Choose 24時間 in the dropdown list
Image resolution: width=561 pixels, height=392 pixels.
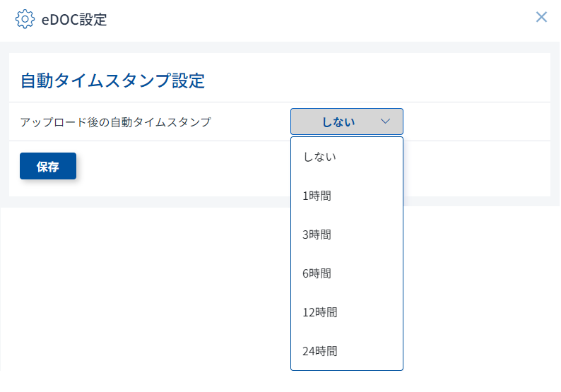click(x=319, y=351)
